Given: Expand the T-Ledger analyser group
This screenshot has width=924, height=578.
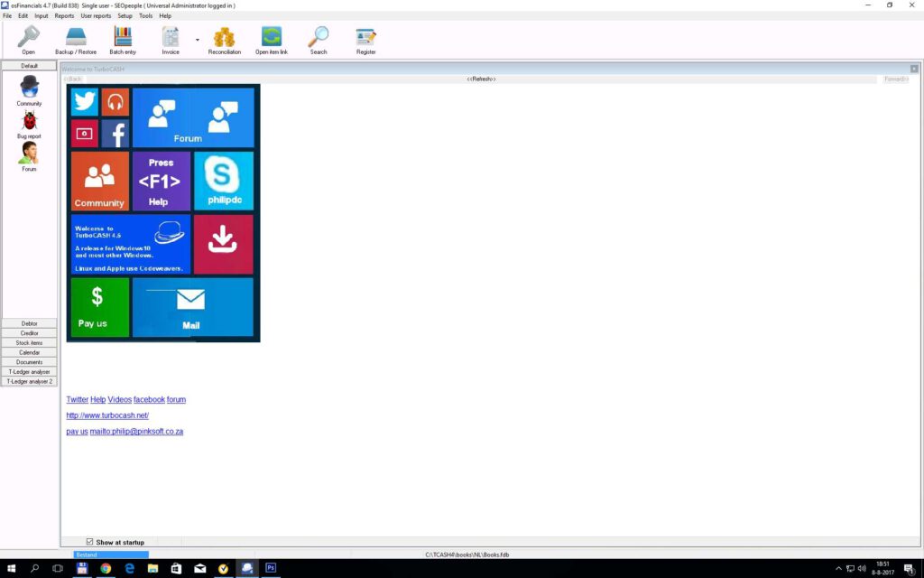Looking at the screenshot, I should pyautogui.click(x=29, y=371).
